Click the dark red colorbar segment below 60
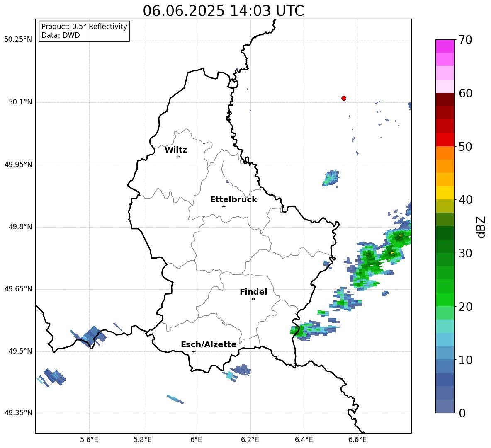This screenshot has height=448, width=491. click(445, 99)
